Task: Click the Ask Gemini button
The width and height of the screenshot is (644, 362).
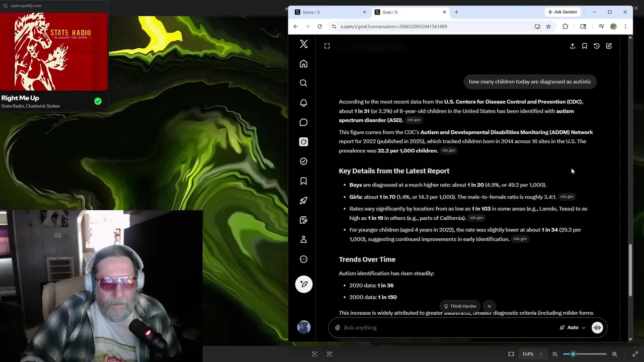Action: [562, 12]
